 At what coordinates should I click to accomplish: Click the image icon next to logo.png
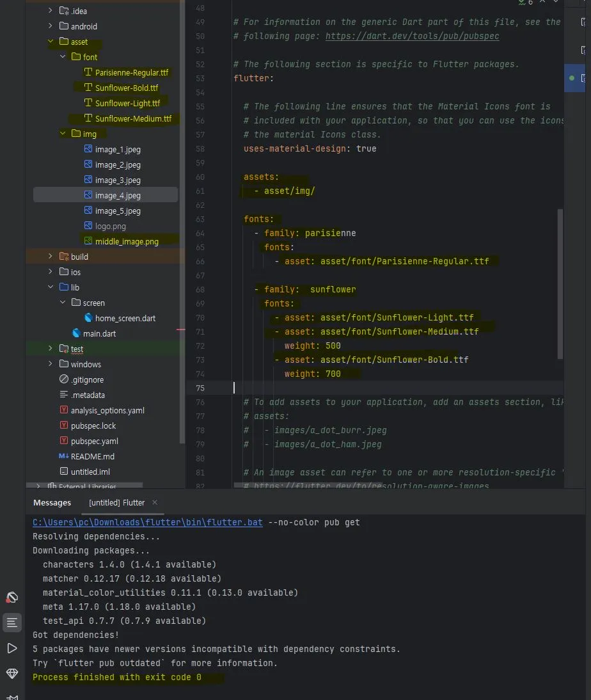pyautogui.click(x=88, y=226)
